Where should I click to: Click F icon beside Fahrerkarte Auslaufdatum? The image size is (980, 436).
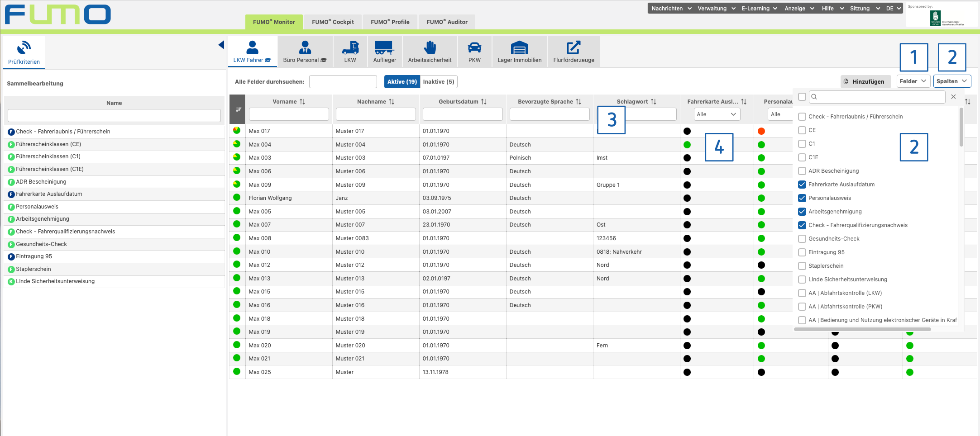pos(11,194)
